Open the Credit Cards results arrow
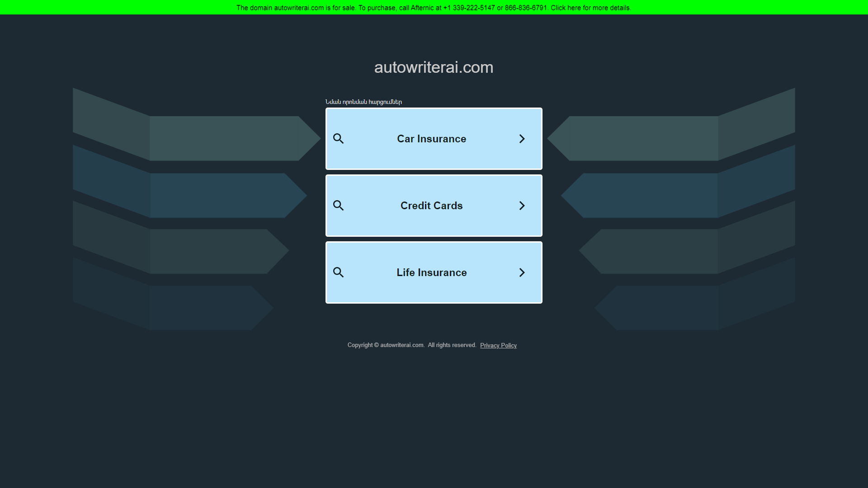The height and width of the screenshot is (488, 868). (x=522, y=206)
